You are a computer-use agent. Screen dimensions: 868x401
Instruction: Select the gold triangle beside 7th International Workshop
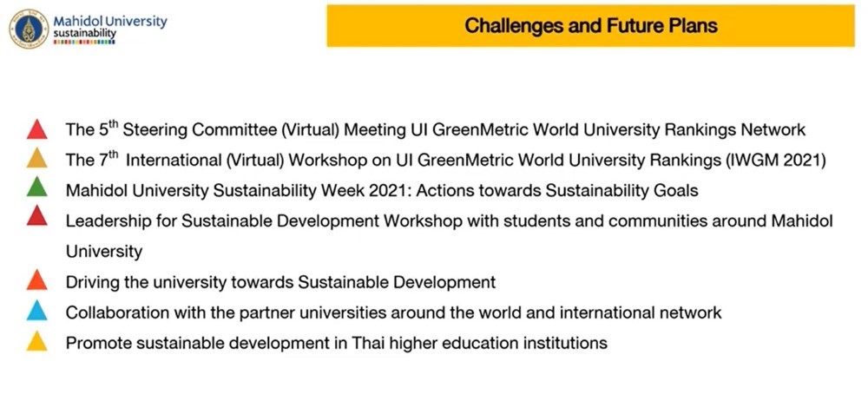36,161
